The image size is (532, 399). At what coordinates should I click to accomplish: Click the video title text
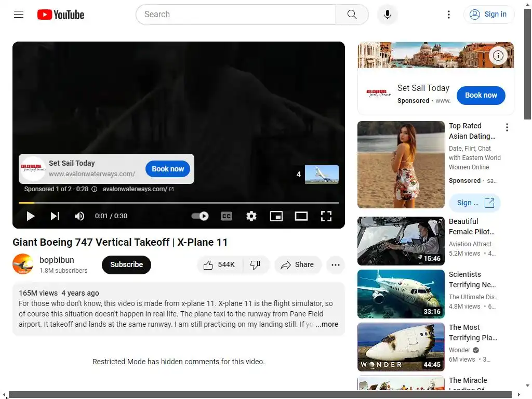coord(120,242)
